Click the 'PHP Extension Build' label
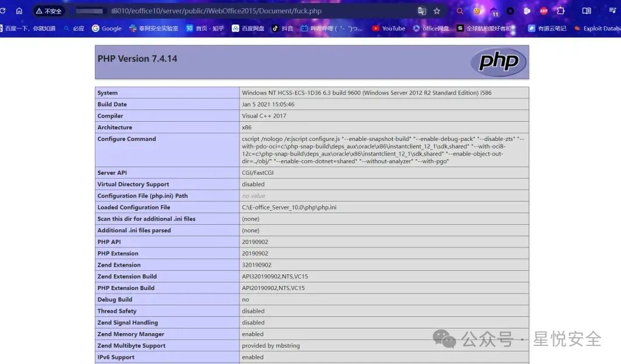 126,288
